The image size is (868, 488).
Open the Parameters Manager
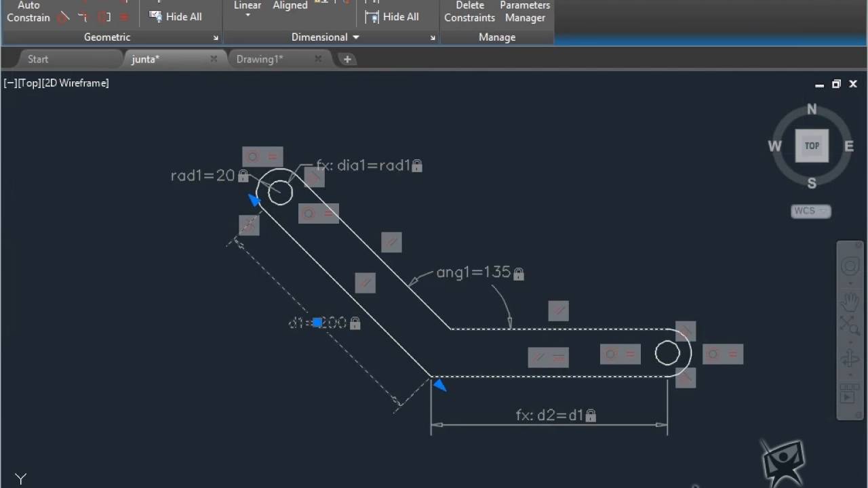click(x=525, y=12)
